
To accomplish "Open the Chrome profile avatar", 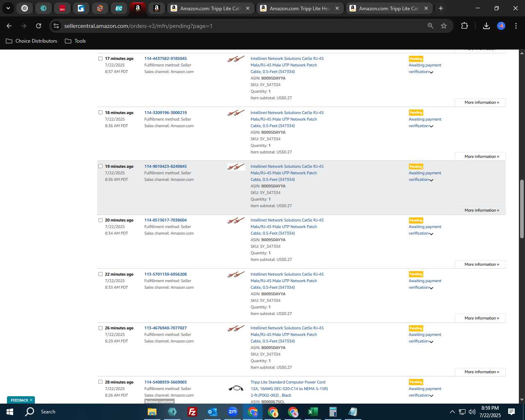I will point(501,26).
